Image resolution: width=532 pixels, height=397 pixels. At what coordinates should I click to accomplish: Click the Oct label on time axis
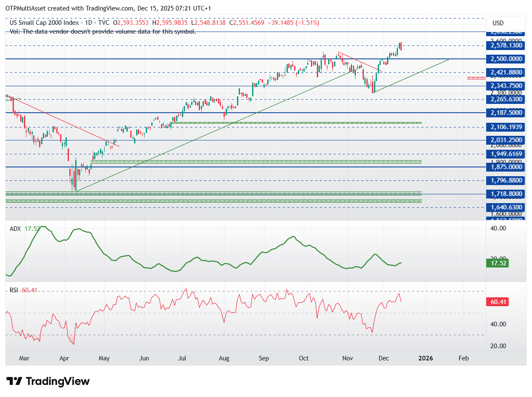click(x=303, y=358)
